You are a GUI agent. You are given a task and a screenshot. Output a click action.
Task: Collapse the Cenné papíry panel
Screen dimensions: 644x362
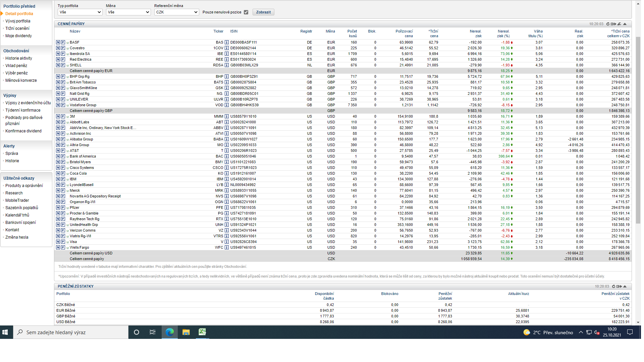point(625,24)
